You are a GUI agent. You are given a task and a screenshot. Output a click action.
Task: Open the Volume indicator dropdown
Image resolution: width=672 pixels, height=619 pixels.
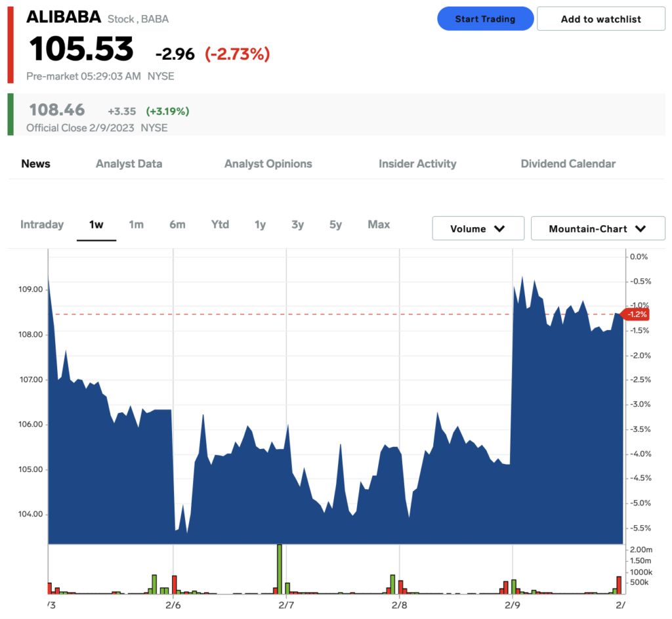pos(478,228)
